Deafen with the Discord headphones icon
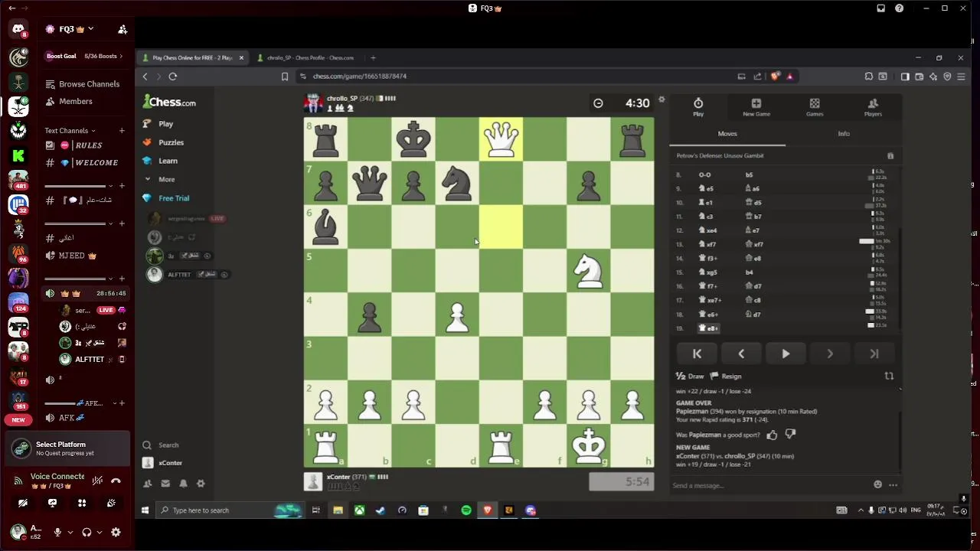Viewport: 980px width, 551px height. pos(87,532)
